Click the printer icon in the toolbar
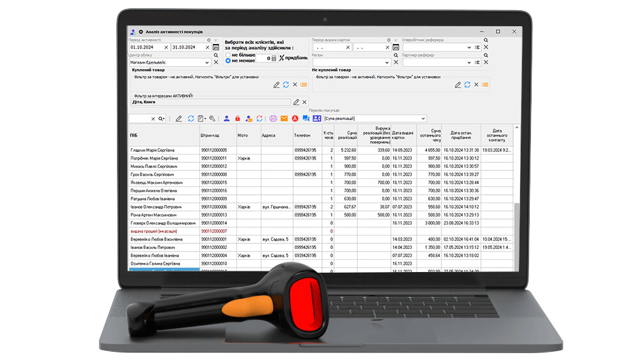Screen dimensions: 639x364 click(x=273, y=118)
